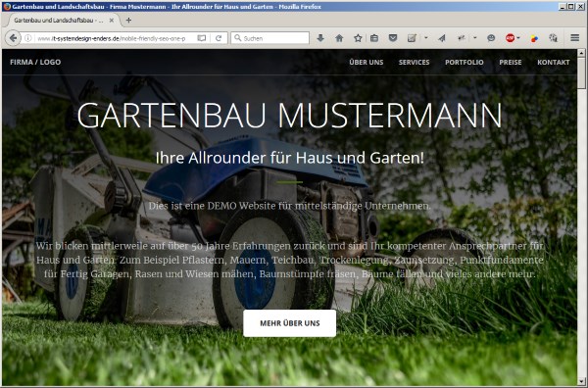Click the Firefox logo in the title bar

click(x=7, y=7)
